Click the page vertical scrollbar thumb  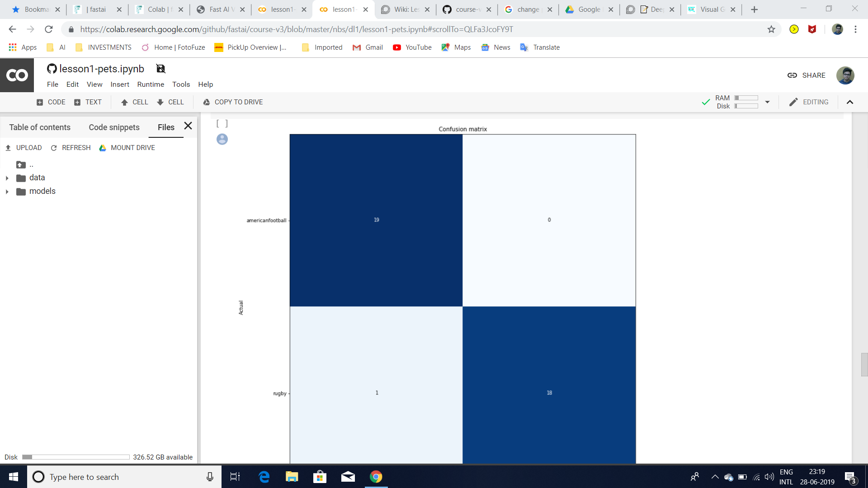[864, 364]
